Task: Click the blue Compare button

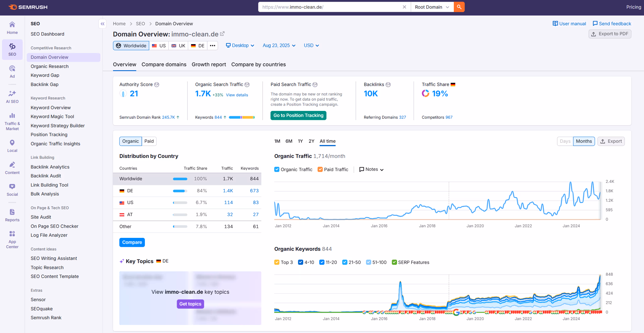Action: (x=132, y=243)
